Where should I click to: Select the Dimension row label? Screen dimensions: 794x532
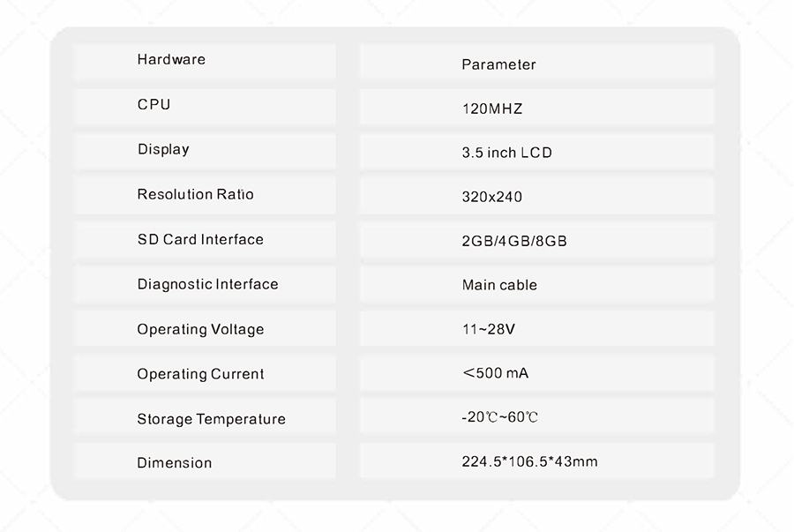coord(175,462)
